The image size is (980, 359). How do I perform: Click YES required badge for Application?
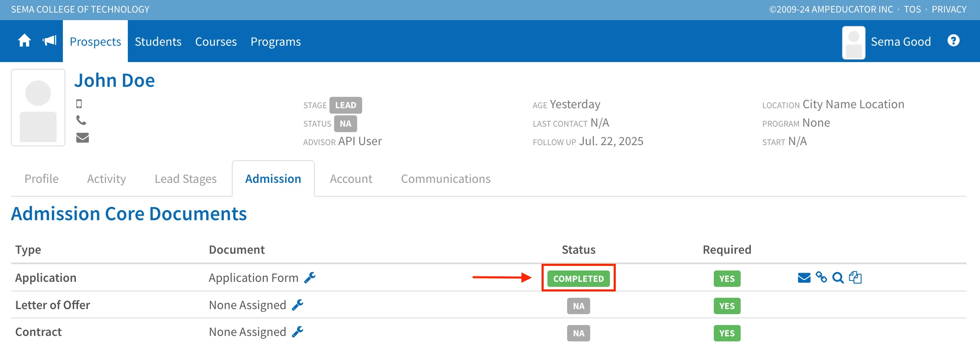(x=727, y=278)
